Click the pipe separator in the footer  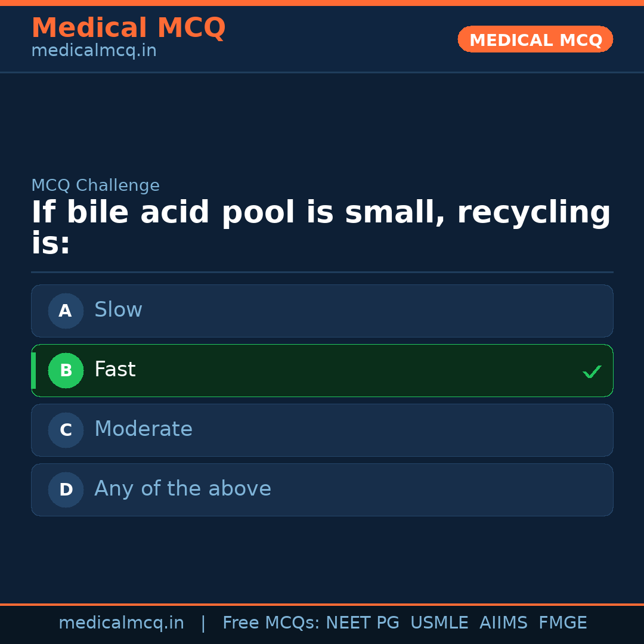203,623
